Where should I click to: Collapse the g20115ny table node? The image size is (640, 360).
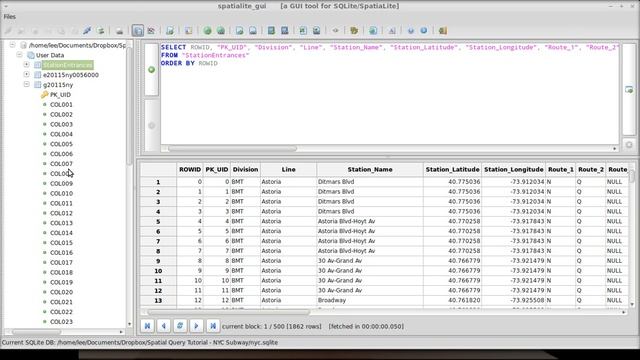coord(27,84)
